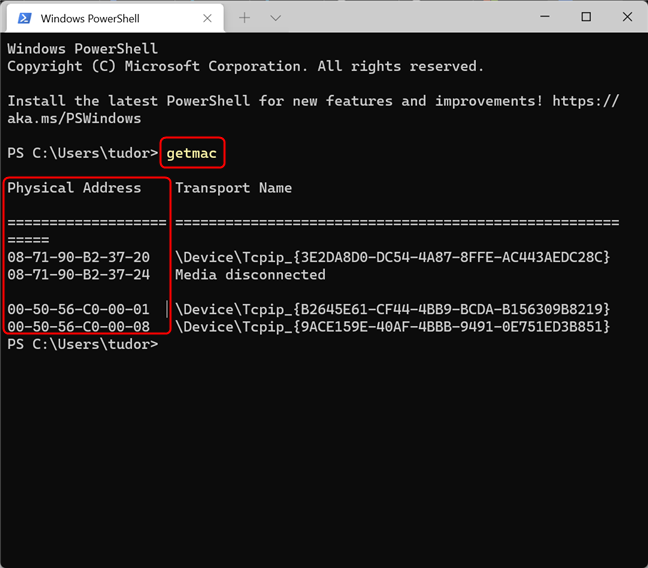Click the Transport Name column header
Viewport: 648px width, 568px height.
pos(233,188)
